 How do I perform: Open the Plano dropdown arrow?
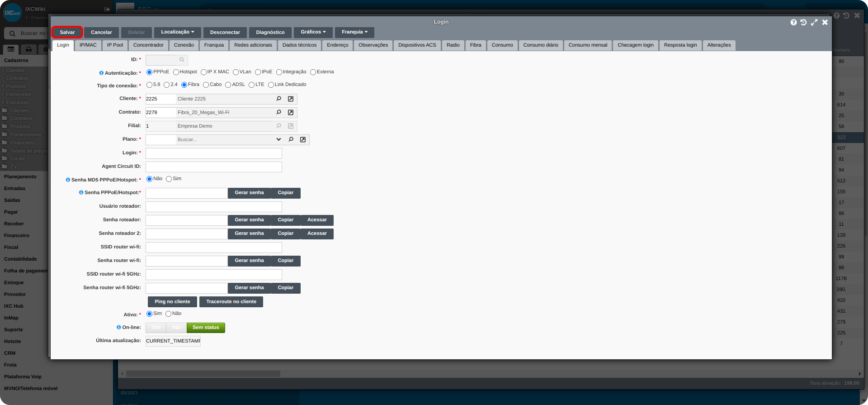click(x=278, y=139)
